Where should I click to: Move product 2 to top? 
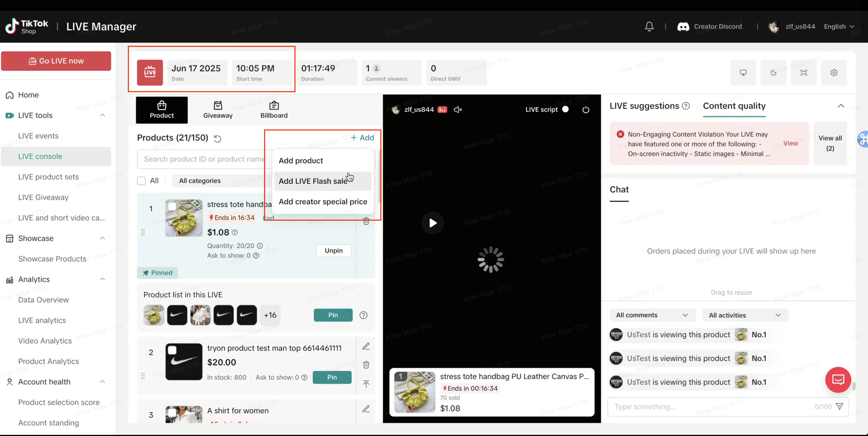click(x=366, y=384)
